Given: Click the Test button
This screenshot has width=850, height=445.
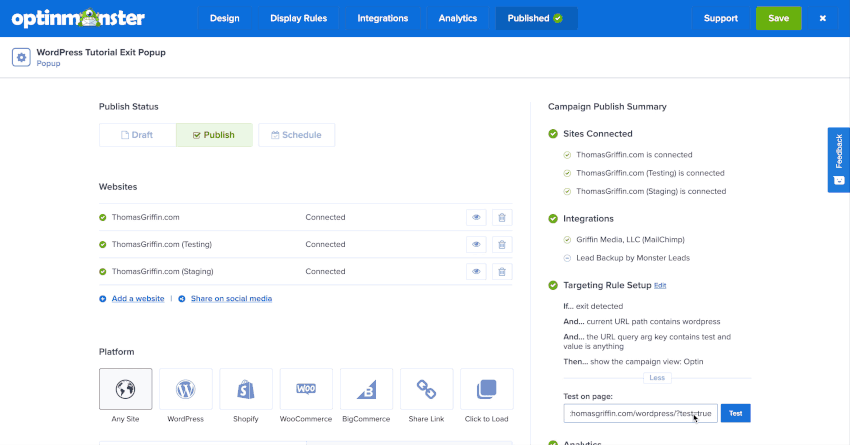Looking at the screenshot, I should pos(736,414).
